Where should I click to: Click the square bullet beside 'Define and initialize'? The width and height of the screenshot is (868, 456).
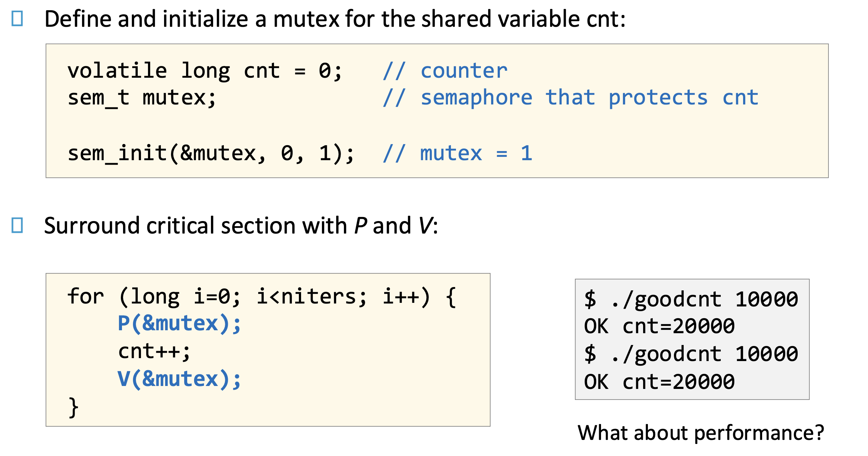17,18
